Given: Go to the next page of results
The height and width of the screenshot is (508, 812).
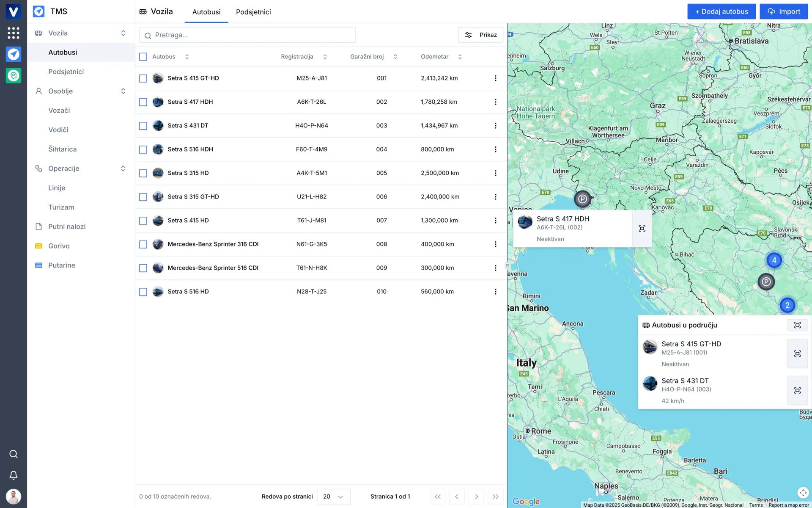Looking at the screenshot, I should (476, 497).
